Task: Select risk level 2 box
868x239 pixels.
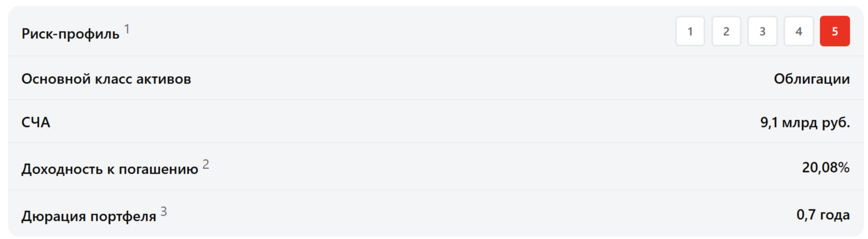Action: pos(726,32)
